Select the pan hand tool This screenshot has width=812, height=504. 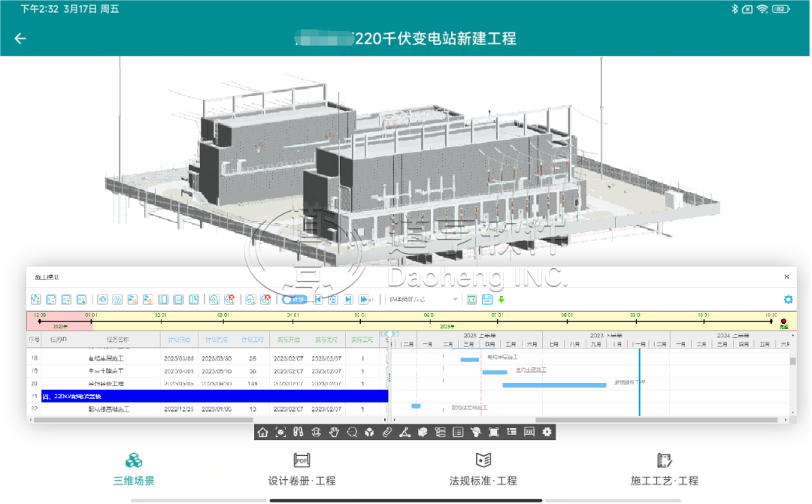coord(334,432)
